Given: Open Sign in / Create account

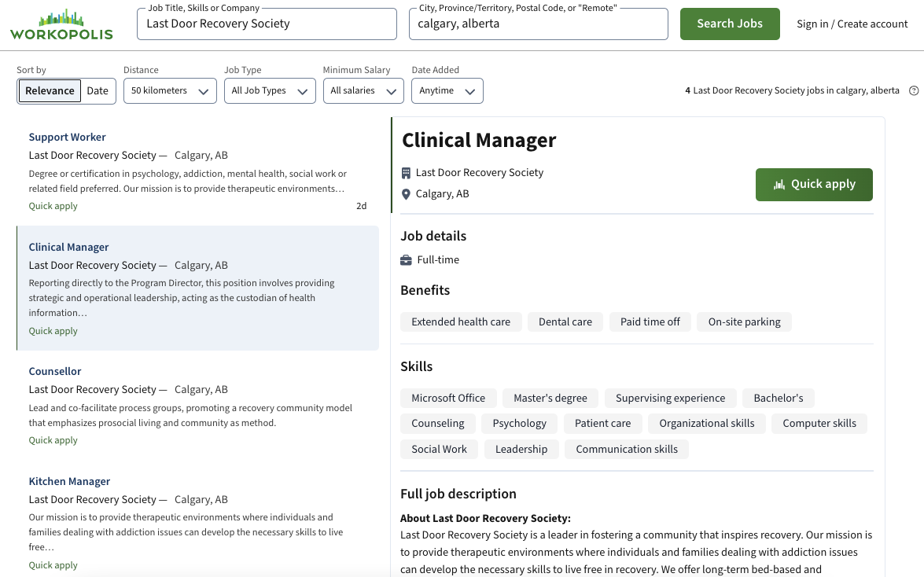Looking at the screenshot, I should tap(852, 24).
